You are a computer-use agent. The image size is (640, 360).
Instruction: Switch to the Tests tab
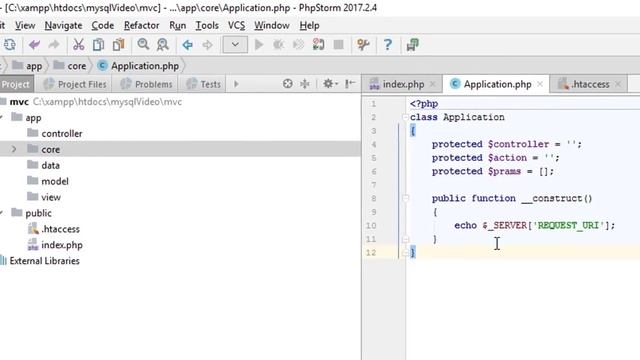pyautogui.click(x=203, y=84)
